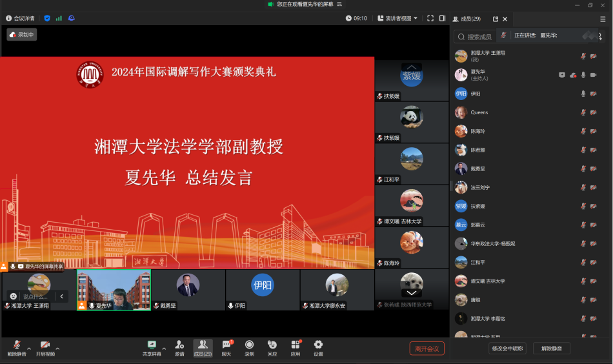The image size is (613, 364).
Task: Open the 回应 reactions icon
Action: tap(272, 345)
